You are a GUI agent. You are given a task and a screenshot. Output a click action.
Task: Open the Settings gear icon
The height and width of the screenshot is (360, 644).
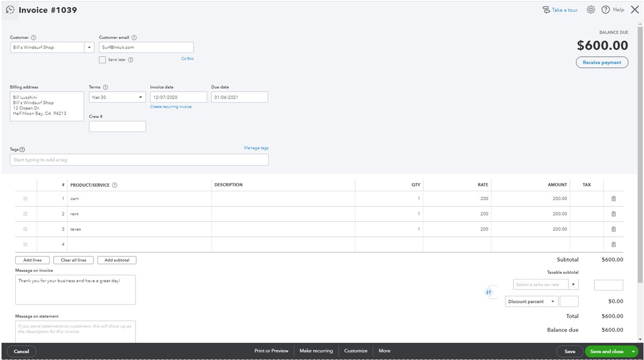[591, 10]
